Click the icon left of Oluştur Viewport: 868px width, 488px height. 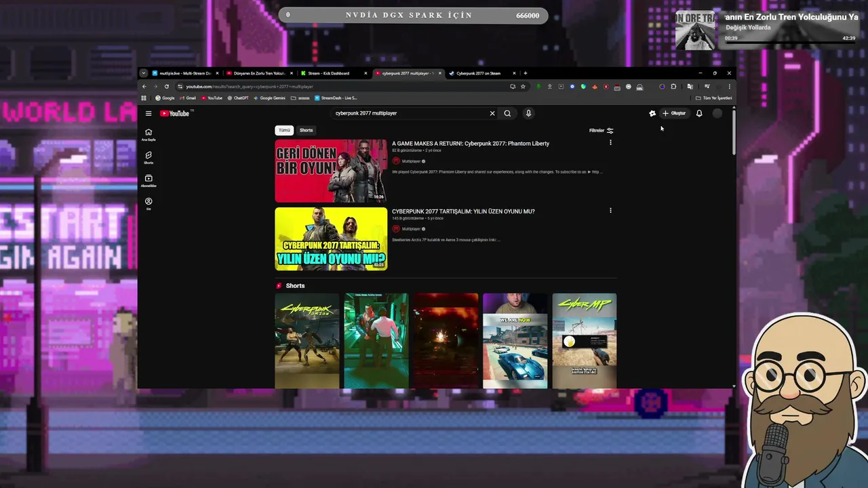coord(652,113)
